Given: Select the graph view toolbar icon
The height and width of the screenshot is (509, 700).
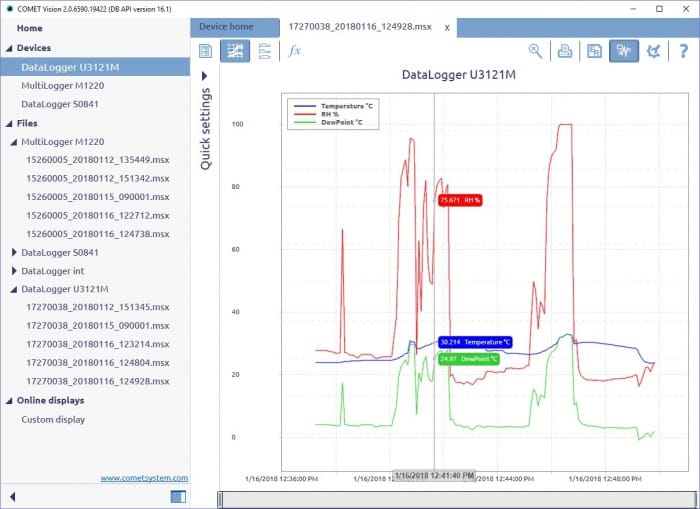Looking at the screenshot, I should tap(235, 51).
